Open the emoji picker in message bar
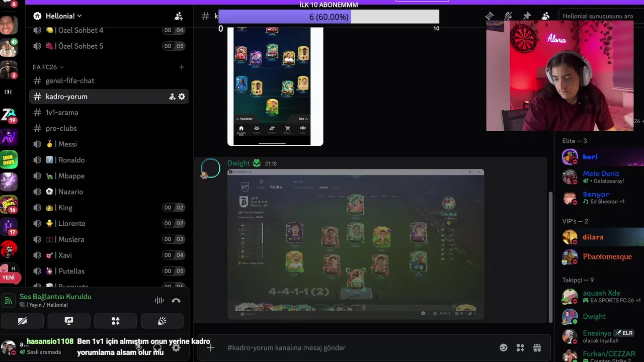Screen dimensions: 644x362 [503, 347]
